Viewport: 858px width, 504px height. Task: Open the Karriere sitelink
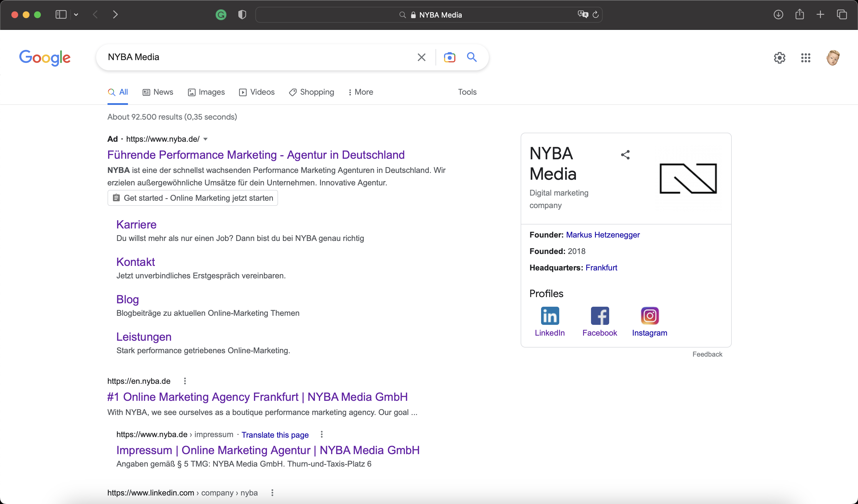[136, 225]
